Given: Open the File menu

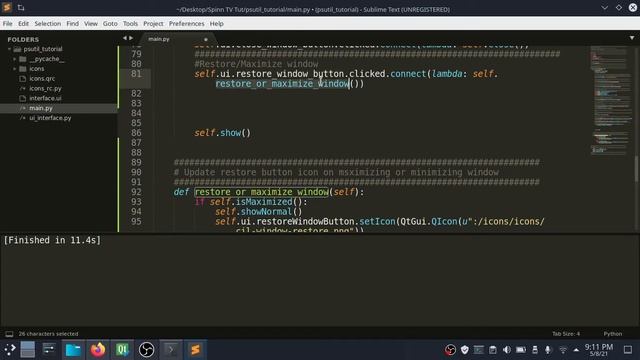Looking at the screenshot, I should pyautogui.click(x=7, y=24).
